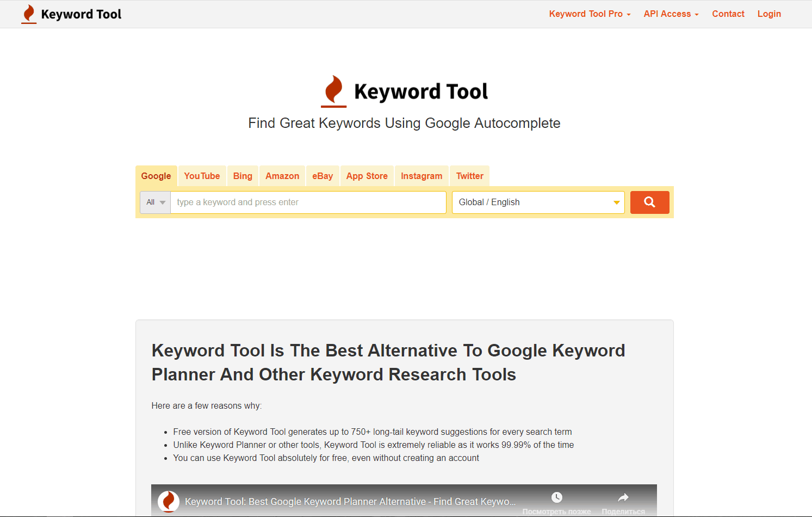Switch to the Twitter tab
812x517 pixels.
470,176
